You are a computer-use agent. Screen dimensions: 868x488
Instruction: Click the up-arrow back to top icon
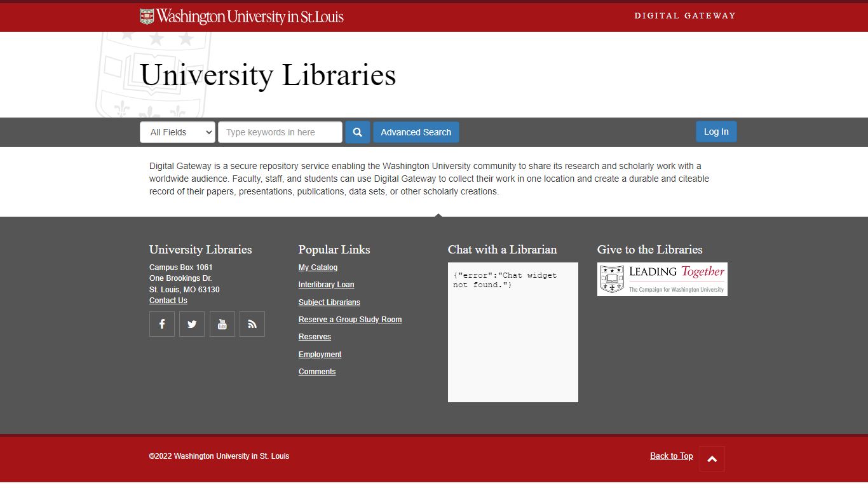[712, 459]
